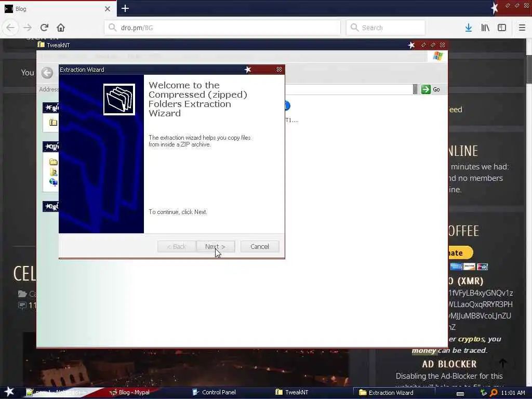Viewport: 532px width, 399px height.
Task: Click the keyboard tray icon
Action: click(x=460, y=393)
